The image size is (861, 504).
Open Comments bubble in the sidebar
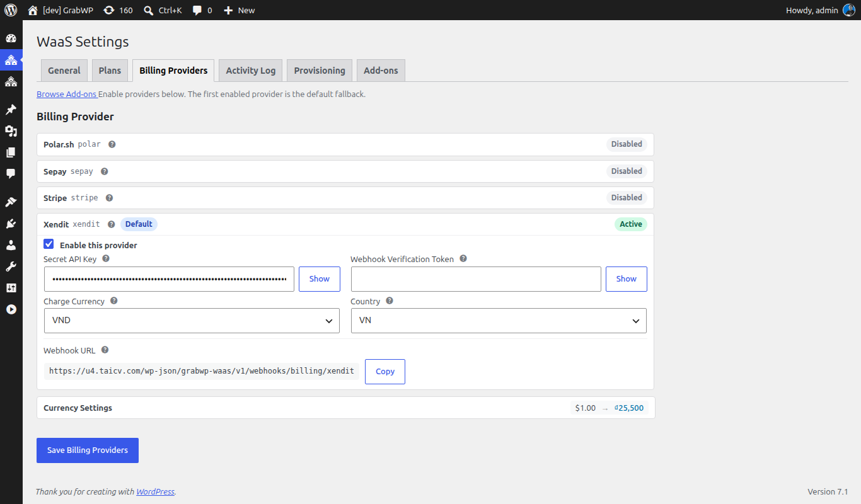[x=11, y=174]
